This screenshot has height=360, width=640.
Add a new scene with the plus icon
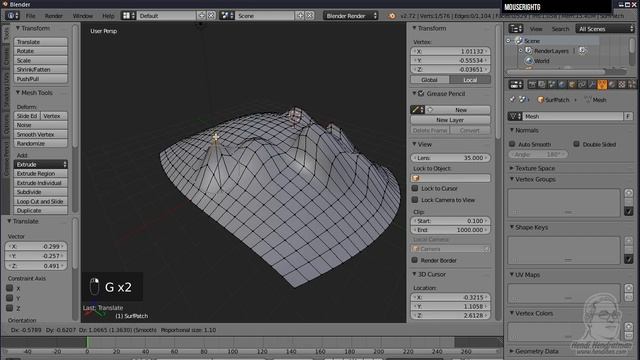click(300, 16)
